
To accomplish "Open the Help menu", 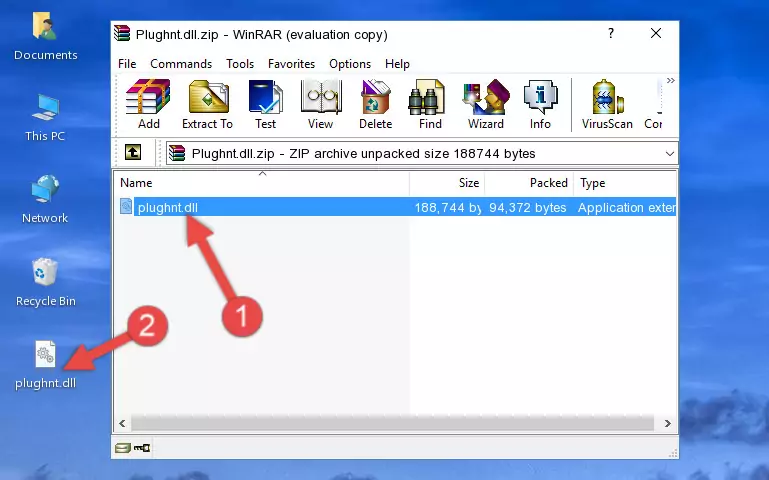I will pos(397,64).
